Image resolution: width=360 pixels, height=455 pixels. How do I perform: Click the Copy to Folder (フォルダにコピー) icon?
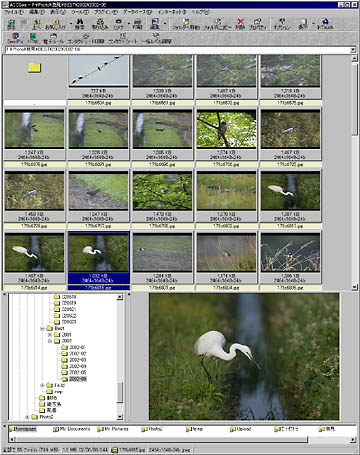(x=217, y=24)
